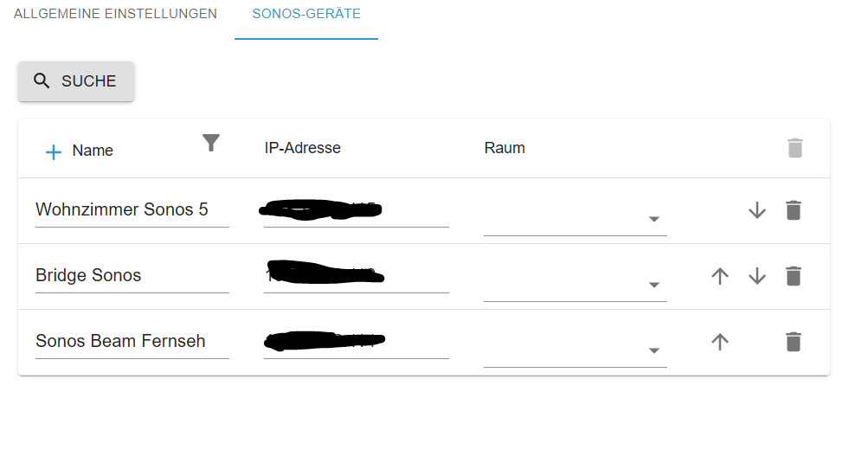
Task: Delete the Bridge Sonos row
Action: pyautogui.click(x=794, y=276)
